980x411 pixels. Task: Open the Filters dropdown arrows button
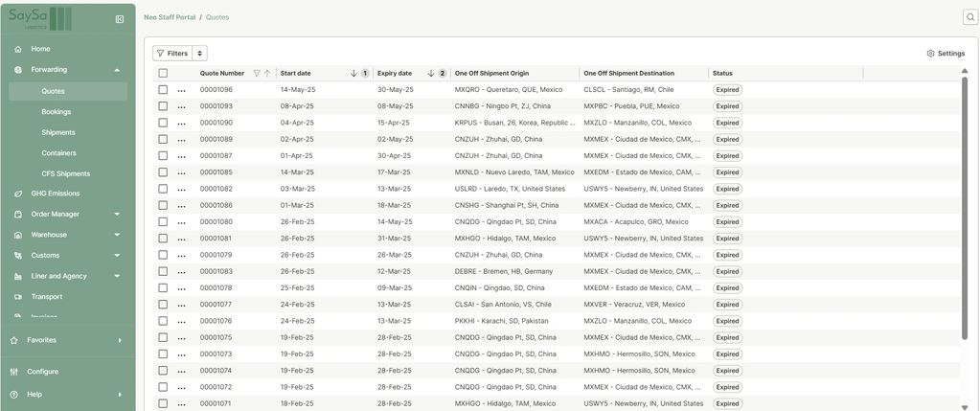tap(199, 54)
